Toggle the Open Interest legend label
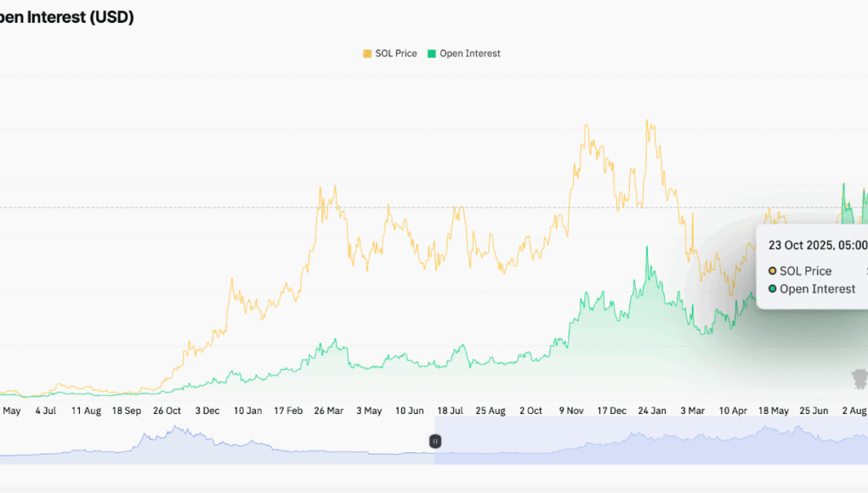Viewport: 868px width, 493px height. (470, 54)
